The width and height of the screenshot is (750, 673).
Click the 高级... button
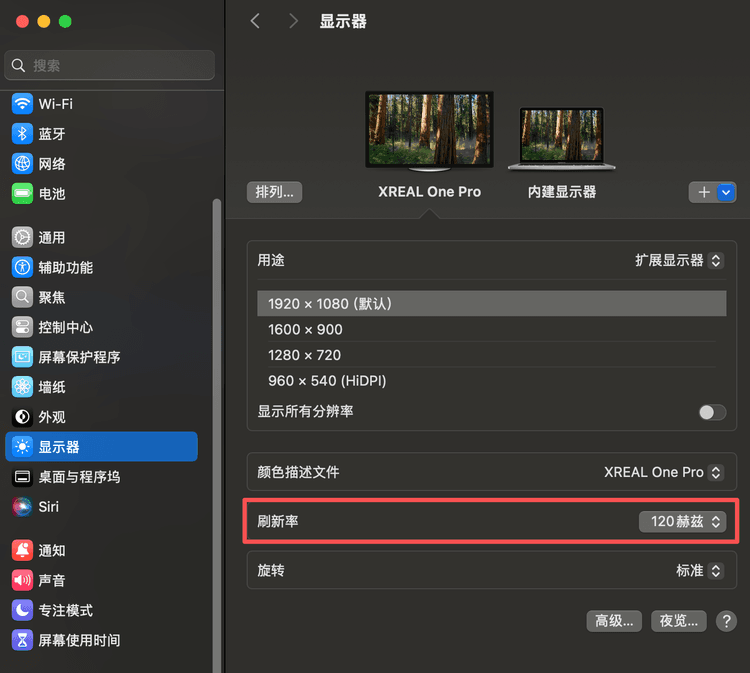(613, 621)
